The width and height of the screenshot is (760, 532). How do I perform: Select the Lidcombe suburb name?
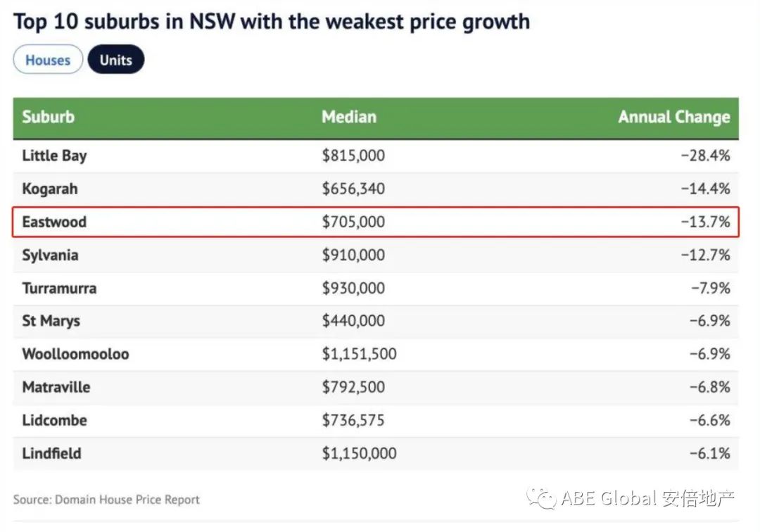pyautogui.click(x=54, y=420)
